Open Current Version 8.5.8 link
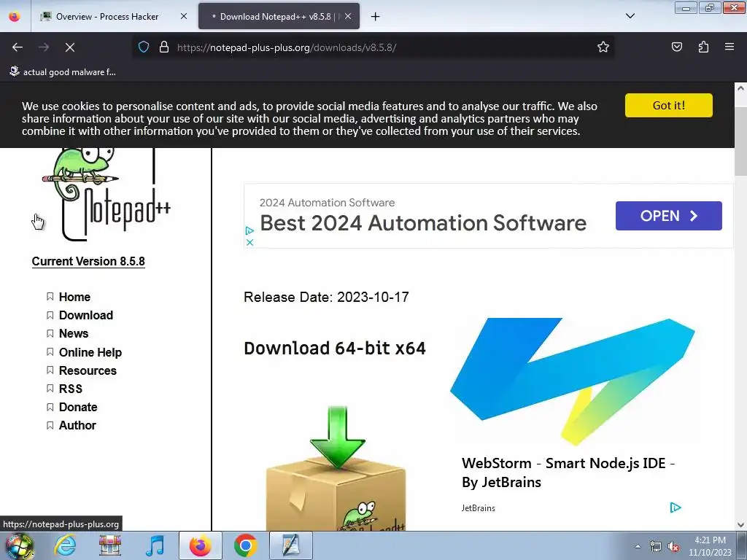Viewport: 747px width, 560px height. (x=88, y=262)
